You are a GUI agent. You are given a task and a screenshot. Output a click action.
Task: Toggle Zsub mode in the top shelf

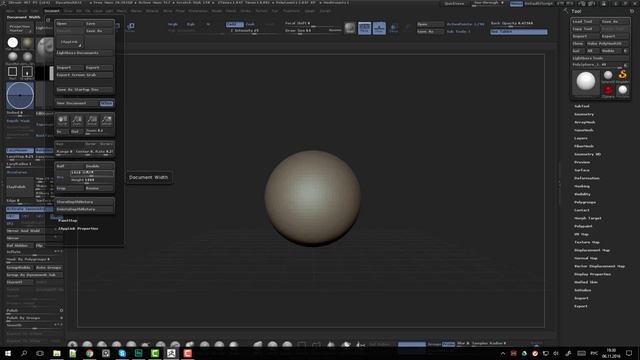pyautogui.click(x=250, y=24)
